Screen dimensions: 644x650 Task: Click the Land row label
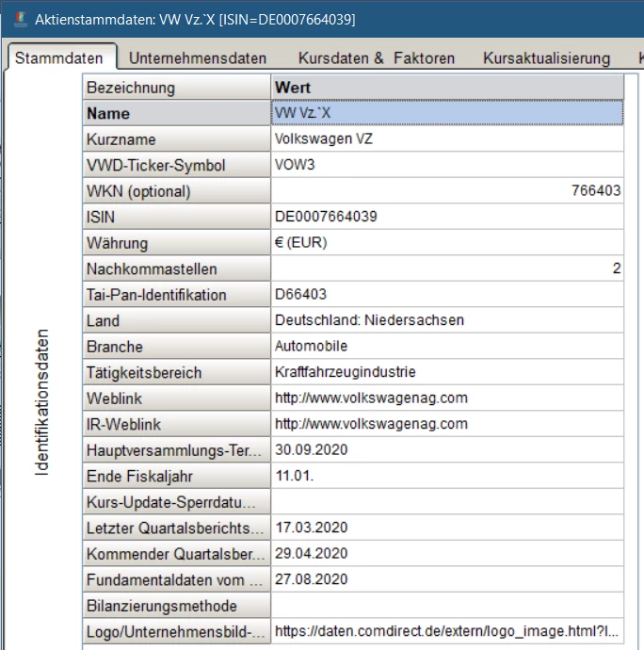[x=177, y=320]
